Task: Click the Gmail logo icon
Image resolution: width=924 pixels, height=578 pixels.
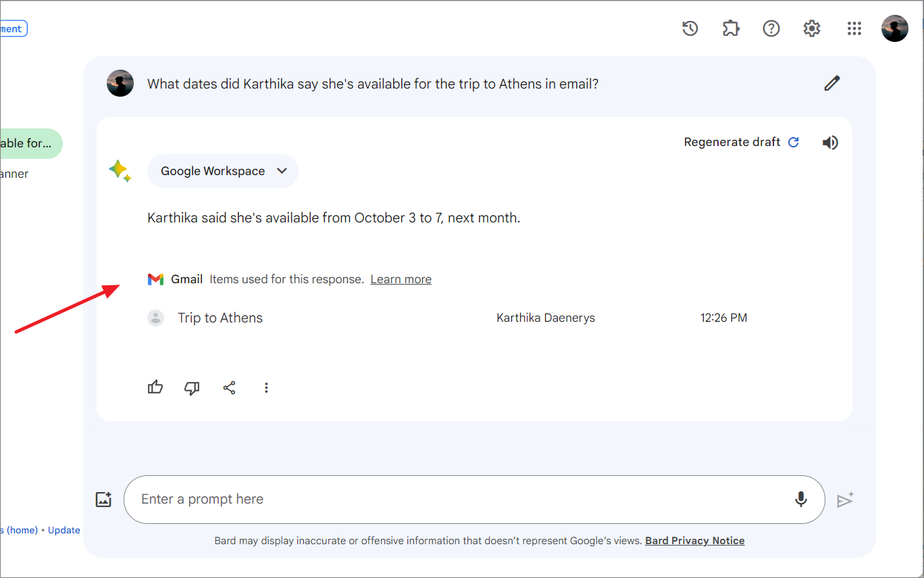Action: click(x=156, y=279)
